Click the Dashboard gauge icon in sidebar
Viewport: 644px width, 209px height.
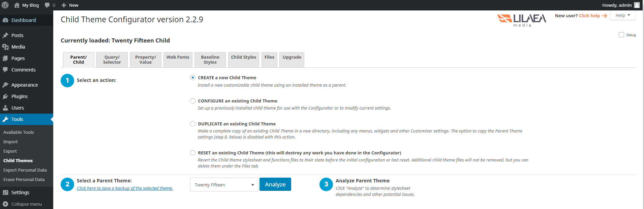click(5, 20)
